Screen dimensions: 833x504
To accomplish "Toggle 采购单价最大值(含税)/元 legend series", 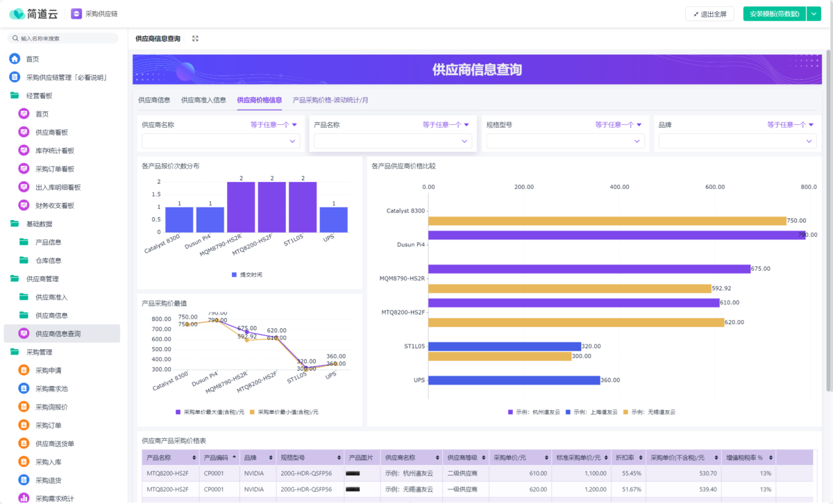I will tap(210, 412).
